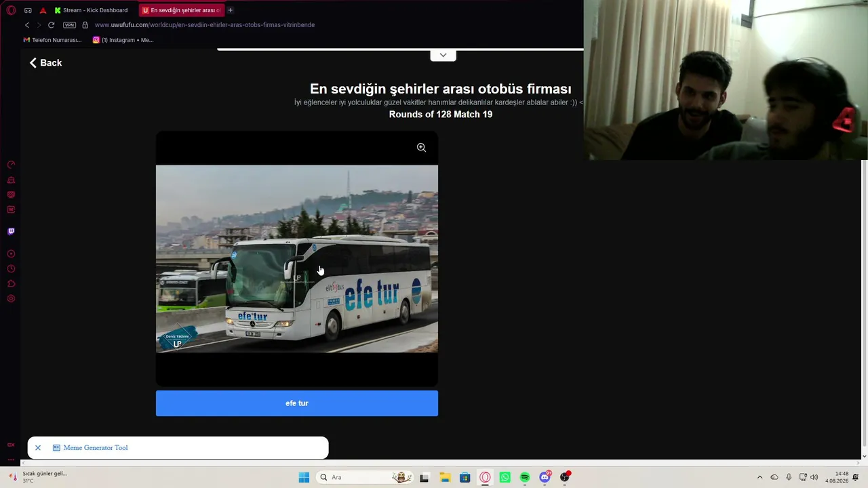Viewport: 868px width, 488px height.
Task: Open Settings gear in sidebar
Action: pos(11,299)
